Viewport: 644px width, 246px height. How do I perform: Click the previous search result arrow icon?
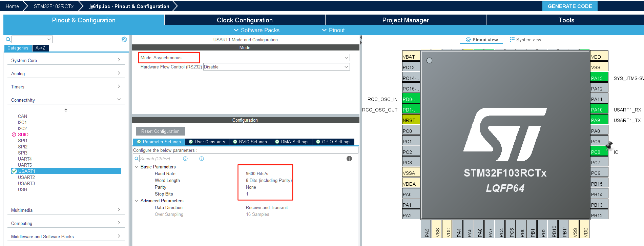[185, 159]
